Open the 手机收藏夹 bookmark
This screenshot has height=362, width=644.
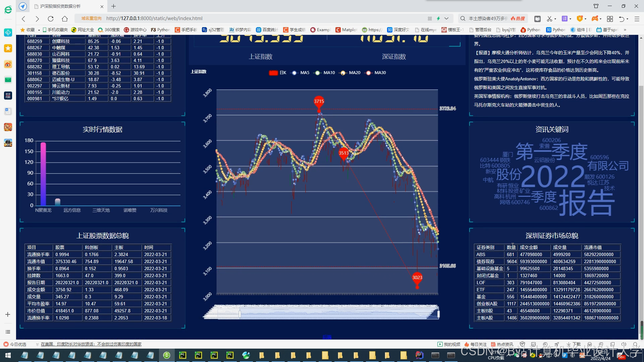coord(55,30)
